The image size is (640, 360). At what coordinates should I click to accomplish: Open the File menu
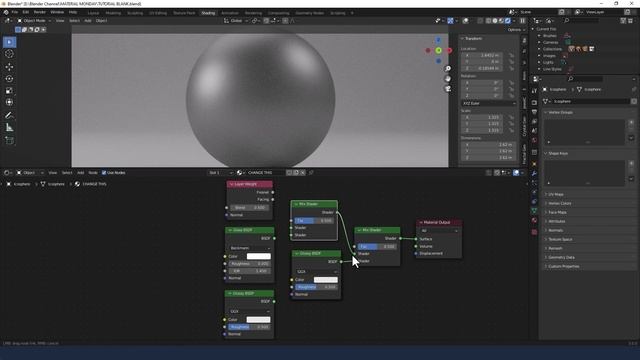(x=15, y=12)
